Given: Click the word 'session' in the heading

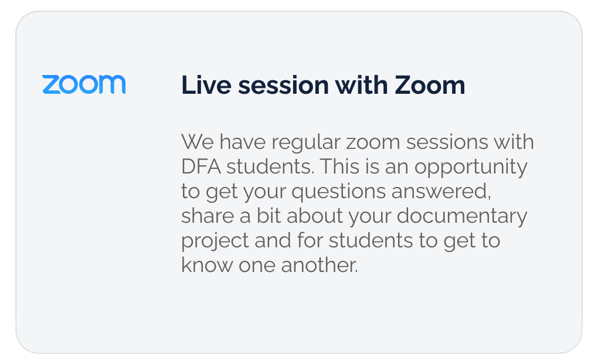Looking at the screenshot, I should click(283, 84).
